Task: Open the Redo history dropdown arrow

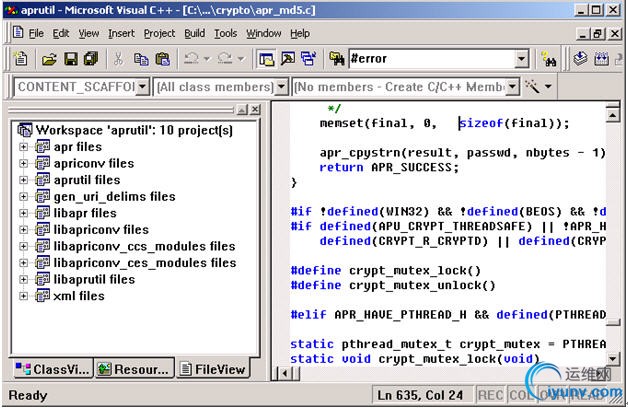Action: (240, 59)
